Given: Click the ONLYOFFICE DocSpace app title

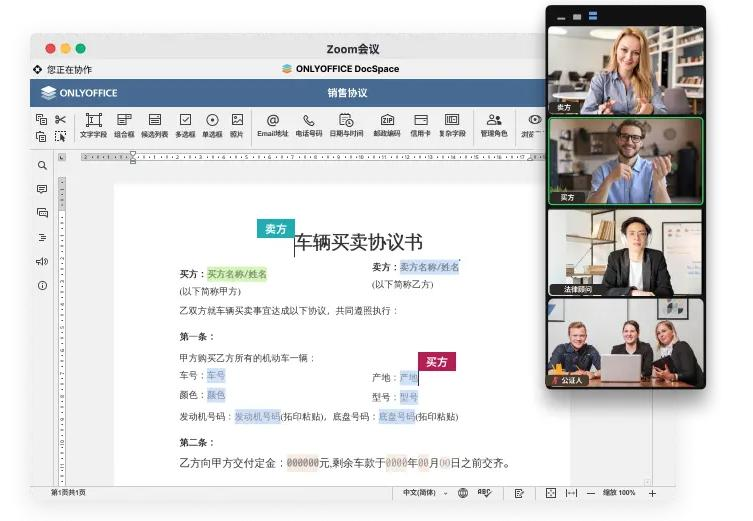Looking at the screenshot, I should [340, 69].
